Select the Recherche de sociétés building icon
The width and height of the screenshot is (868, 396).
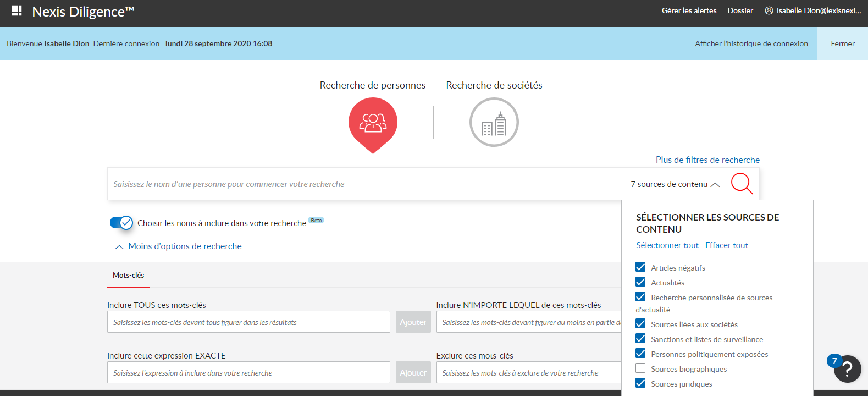(494, 122)
